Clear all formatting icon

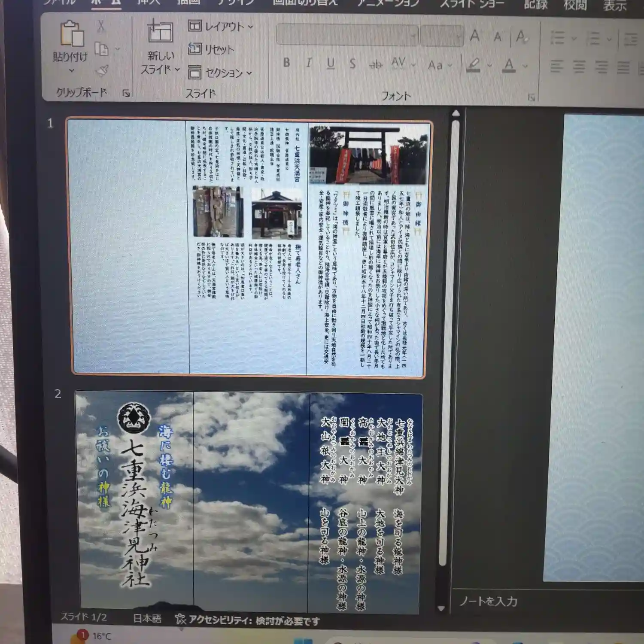point(522,37)
